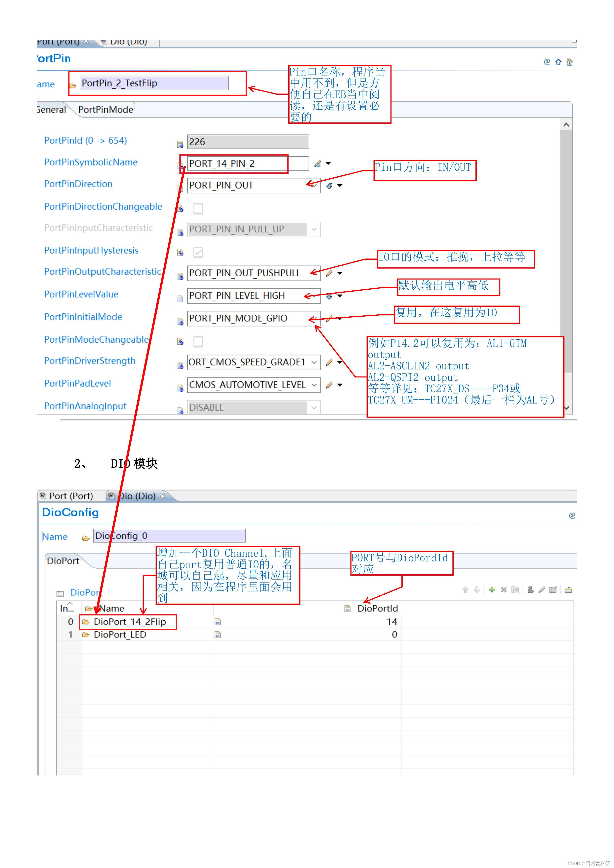
Task: Duplicate DioPort entry using the copy icon
Action: point(515,589)
